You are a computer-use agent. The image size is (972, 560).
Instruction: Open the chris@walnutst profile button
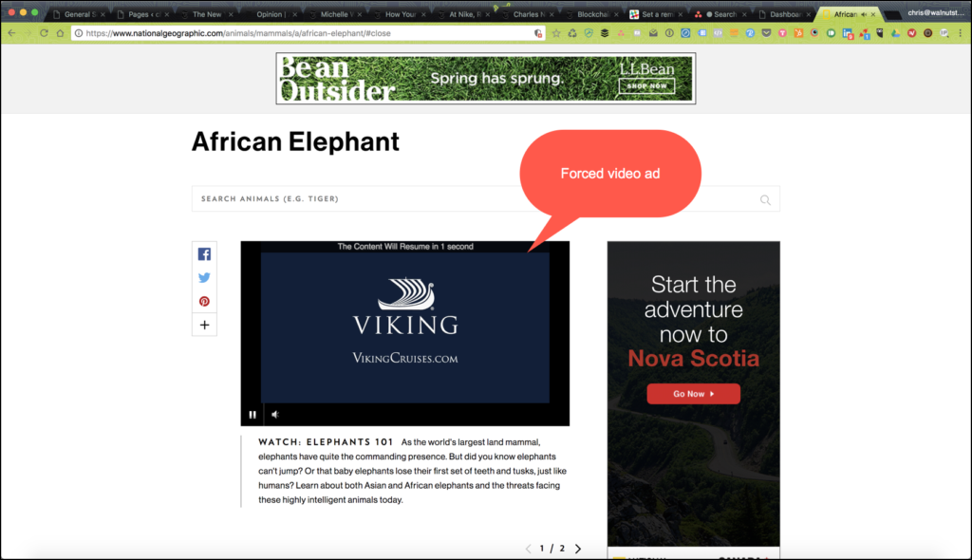(x=935, y=12)
